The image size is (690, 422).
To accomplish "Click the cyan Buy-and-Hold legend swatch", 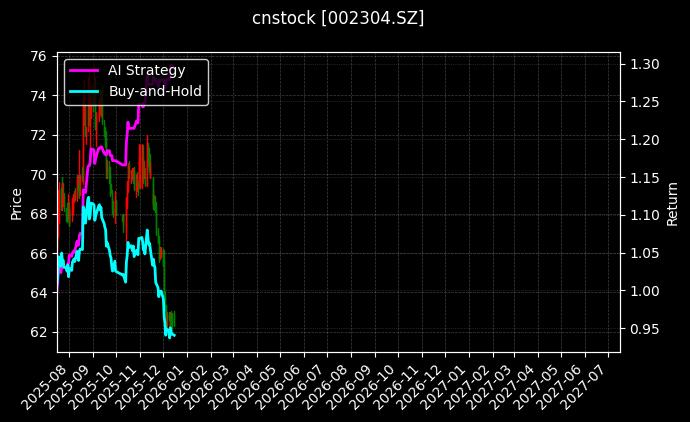I will [84, 91].
